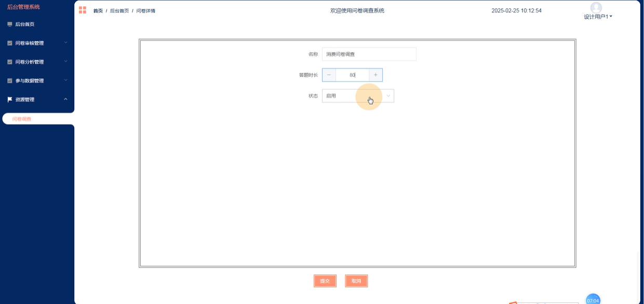Click the blue 07:04 timer badge

click(593, 299)
